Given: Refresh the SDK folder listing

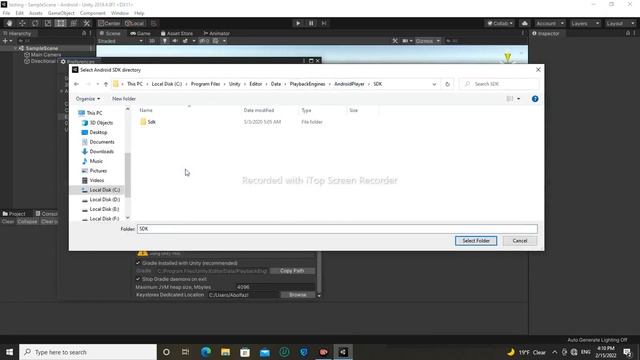Looking at the screenshot, I should 447,84.
